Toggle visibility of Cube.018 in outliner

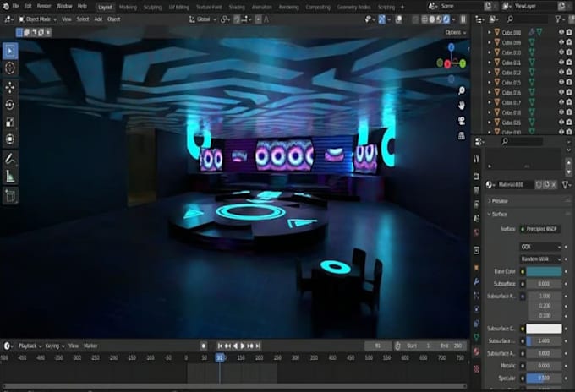(561, 112)
